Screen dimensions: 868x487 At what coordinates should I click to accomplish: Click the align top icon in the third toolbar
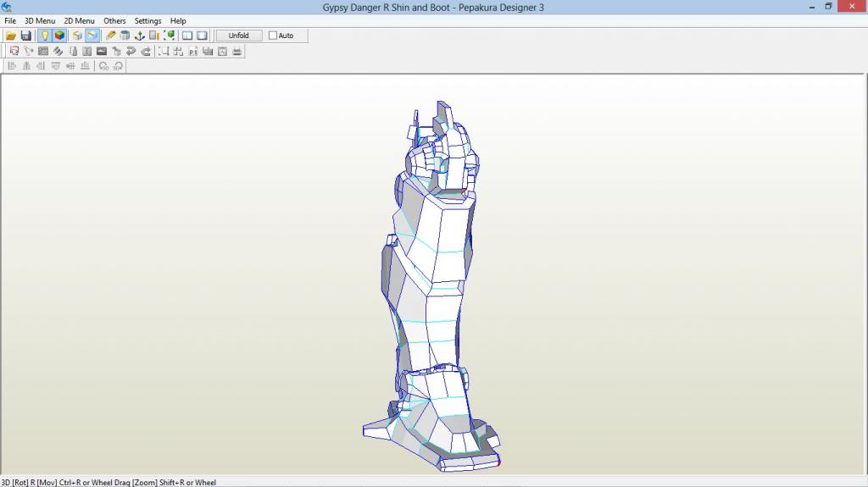coord(55,66)
